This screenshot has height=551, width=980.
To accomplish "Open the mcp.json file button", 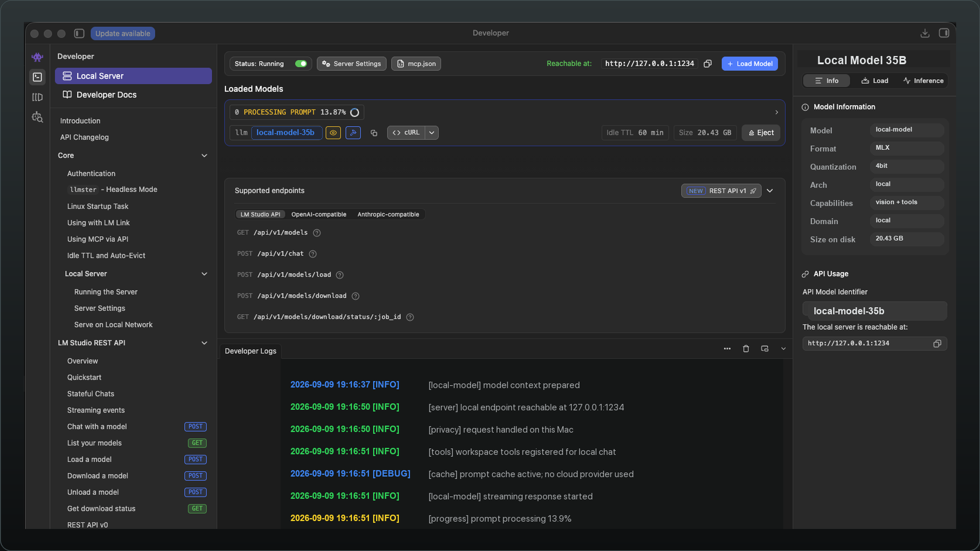I will pyautogui.click(x=416, y=63).
